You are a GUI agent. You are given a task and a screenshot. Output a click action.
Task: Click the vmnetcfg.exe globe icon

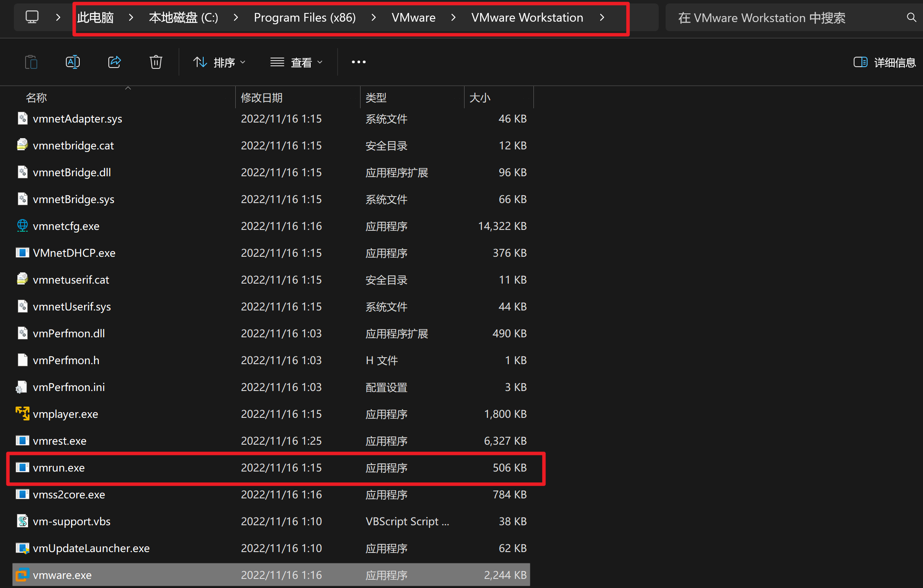23,226
